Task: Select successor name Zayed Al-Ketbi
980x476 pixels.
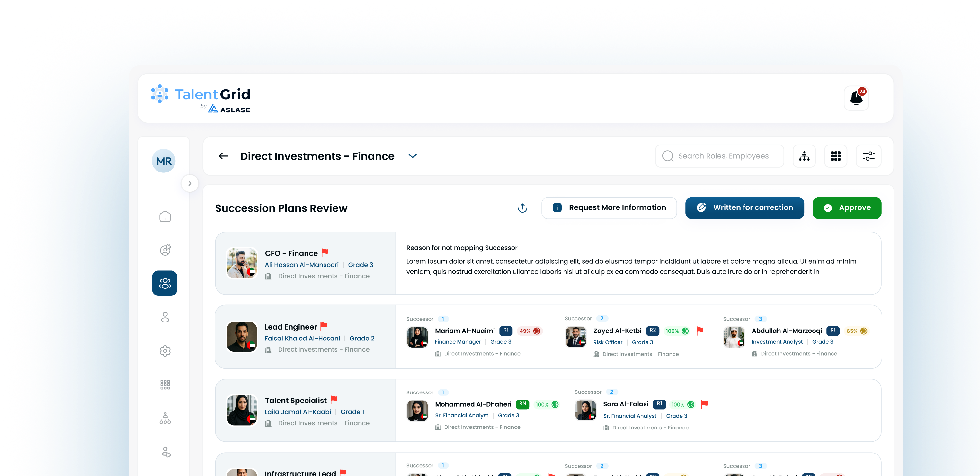Action: pyautogui.click(x=617, y=331)
